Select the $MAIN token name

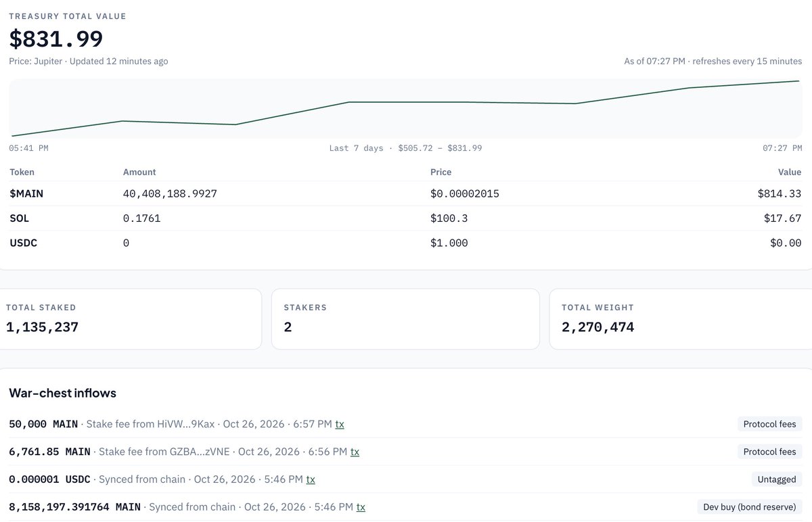pos(26,194)
